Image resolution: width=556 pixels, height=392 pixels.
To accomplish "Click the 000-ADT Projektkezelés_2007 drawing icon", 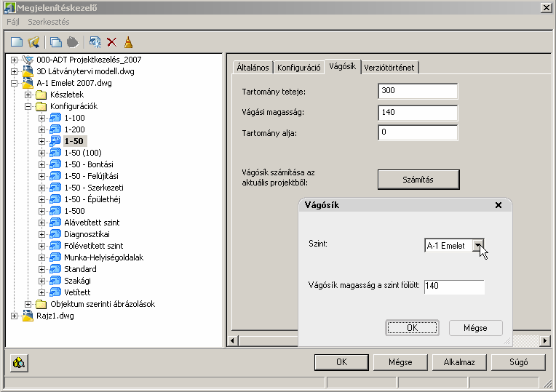I will [x=28, y=60].
